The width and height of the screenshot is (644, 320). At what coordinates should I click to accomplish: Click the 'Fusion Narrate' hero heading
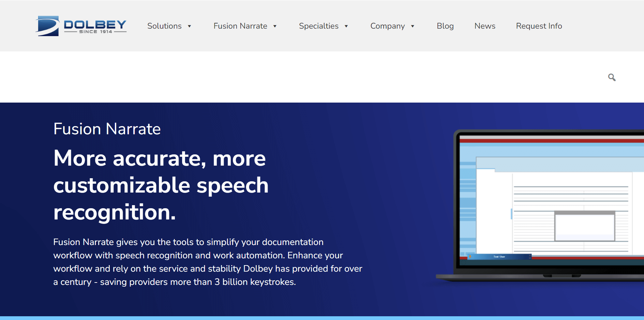tap(107, 129)
